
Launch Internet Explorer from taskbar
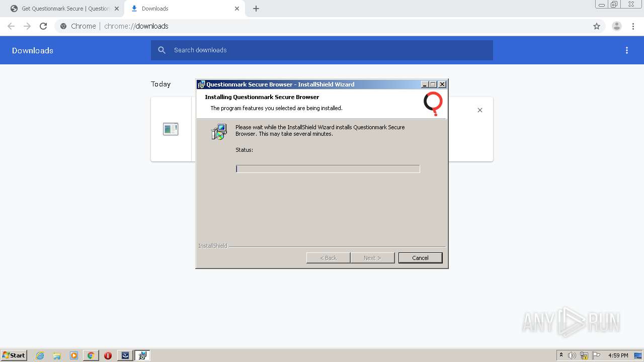[40, 355]
